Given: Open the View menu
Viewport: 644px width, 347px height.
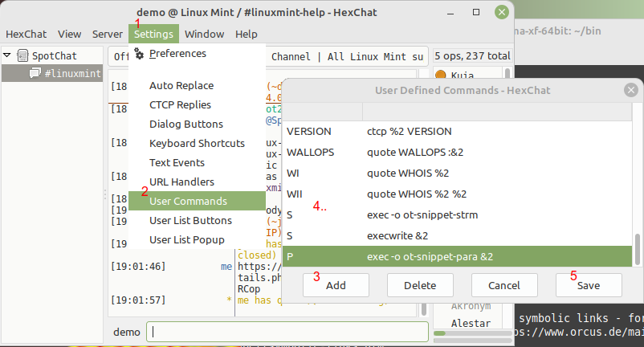Looking at the screenshot, I should point(69,34).
